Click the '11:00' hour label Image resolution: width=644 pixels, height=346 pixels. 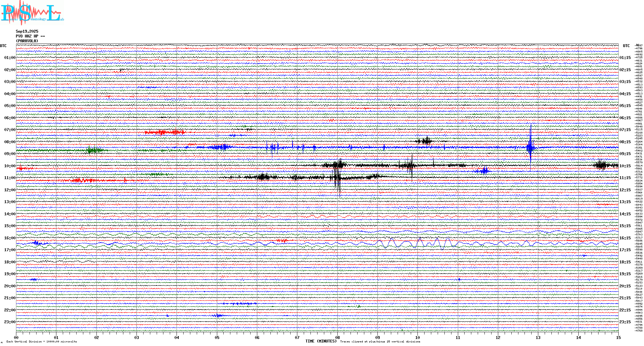coord(10,178)
